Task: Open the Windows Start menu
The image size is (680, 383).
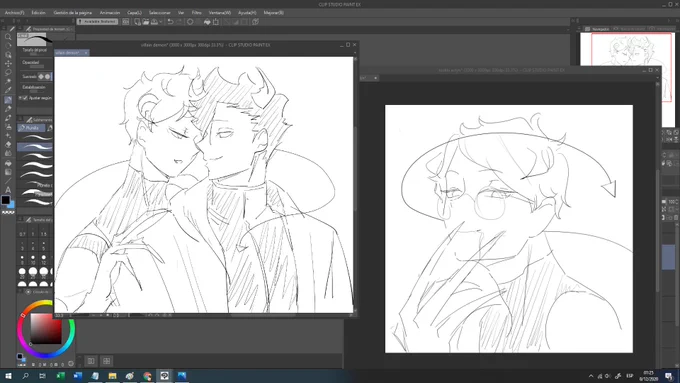Action: 8,376
